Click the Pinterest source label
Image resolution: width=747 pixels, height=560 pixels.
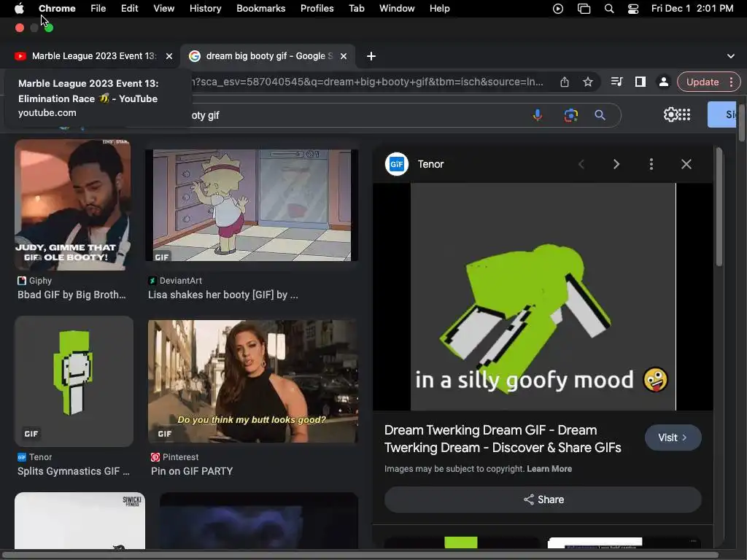[181, 457]
